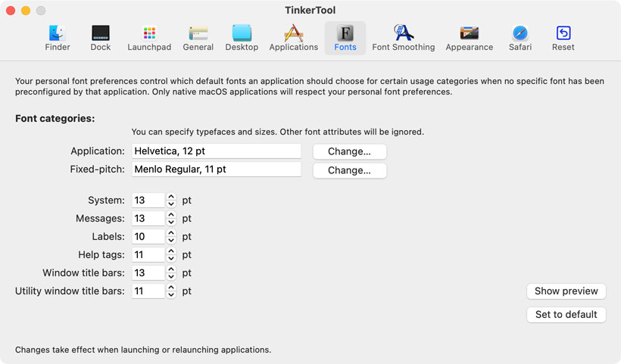Decrease Help tags size with stepper down
Image resolution: width=621 pixels, height=364 pixels.
tap(170, 259)
